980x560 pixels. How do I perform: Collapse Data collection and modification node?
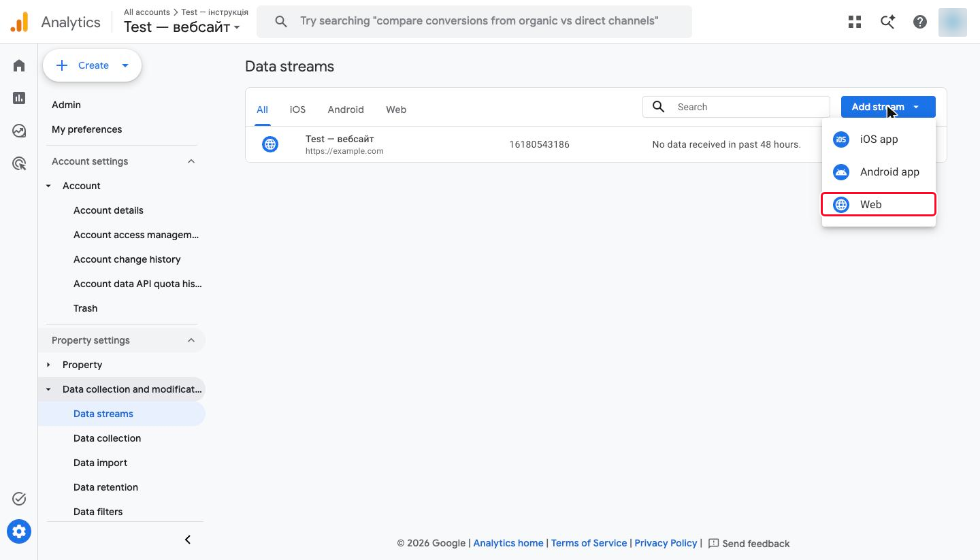coord(48,389)
